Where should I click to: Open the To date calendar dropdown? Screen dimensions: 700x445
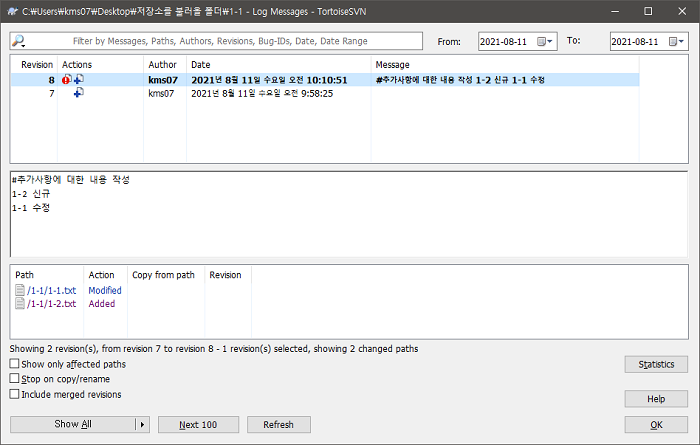[676, 42]
